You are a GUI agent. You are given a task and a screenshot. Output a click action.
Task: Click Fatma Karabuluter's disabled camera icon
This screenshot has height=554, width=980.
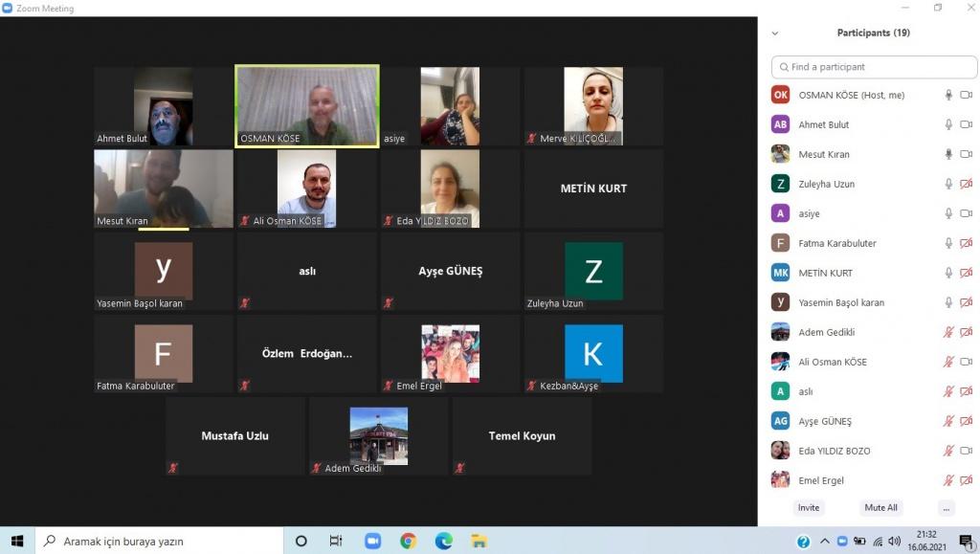pyautogui.click(x=967, y=243)
